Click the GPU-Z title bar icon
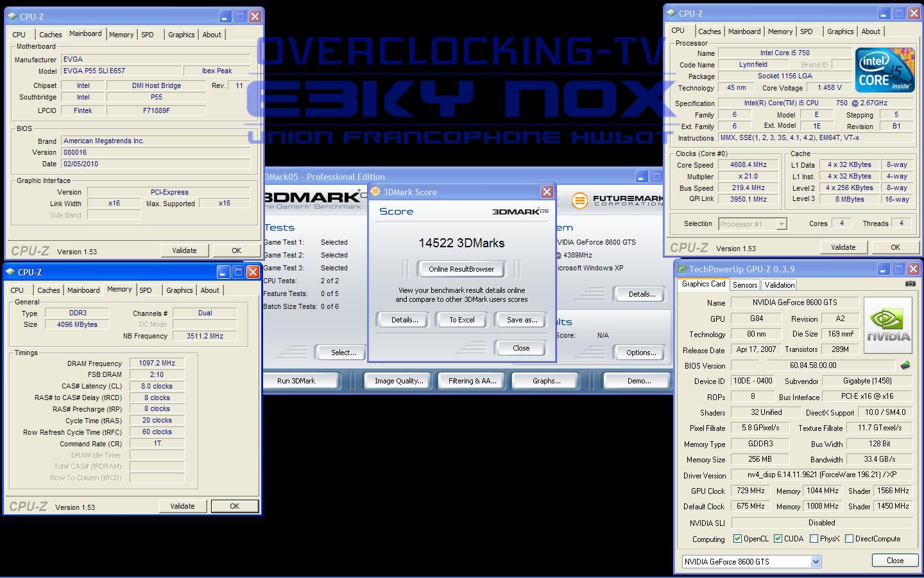The height and width of the screenshot is (578, 924). [x=681, y=269]
